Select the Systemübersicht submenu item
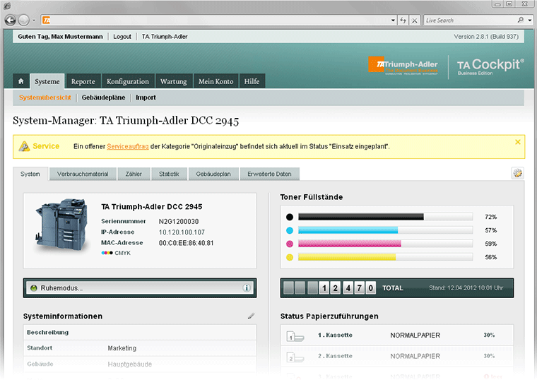The height and width of the screenshot is (392, 537). coord(45,97)
